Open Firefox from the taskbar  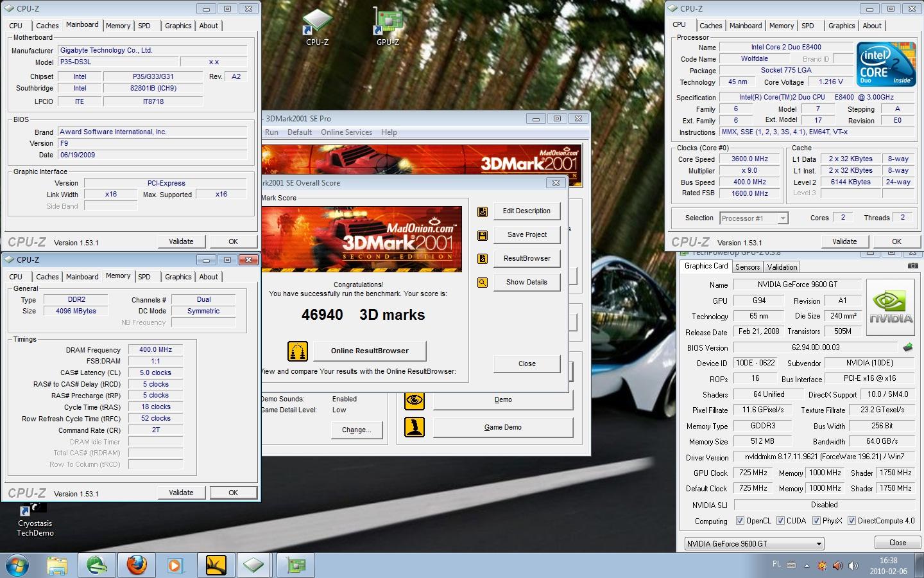pos(136,565)
